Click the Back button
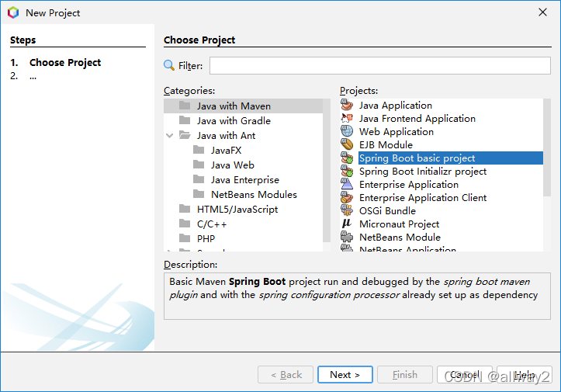561x392 pixels. (x=286, y=374)
